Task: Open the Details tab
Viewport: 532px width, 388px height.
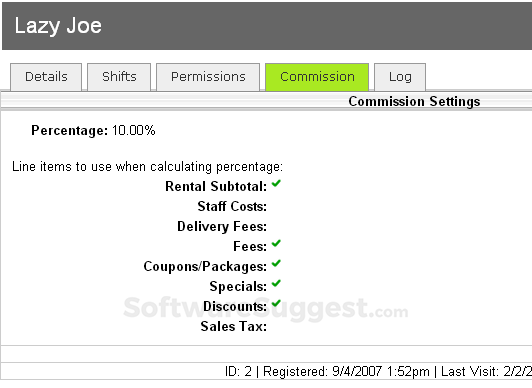Action: pos(46,77)
